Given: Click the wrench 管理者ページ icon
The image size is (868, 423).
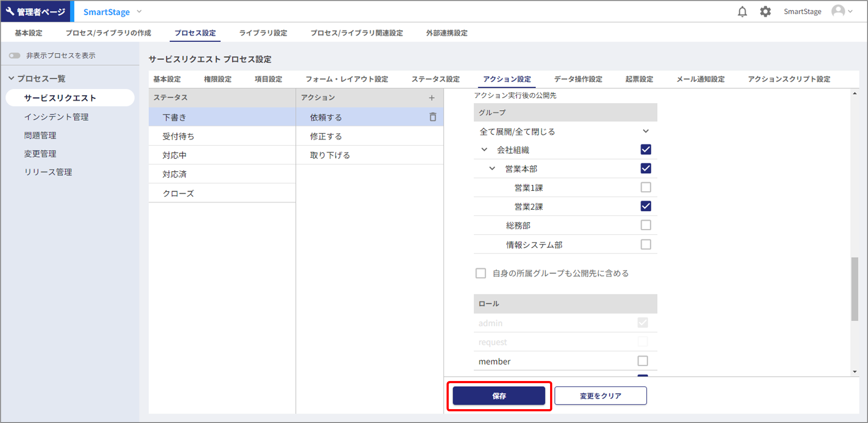Looking at the screenshot, I should click(10, 11).
